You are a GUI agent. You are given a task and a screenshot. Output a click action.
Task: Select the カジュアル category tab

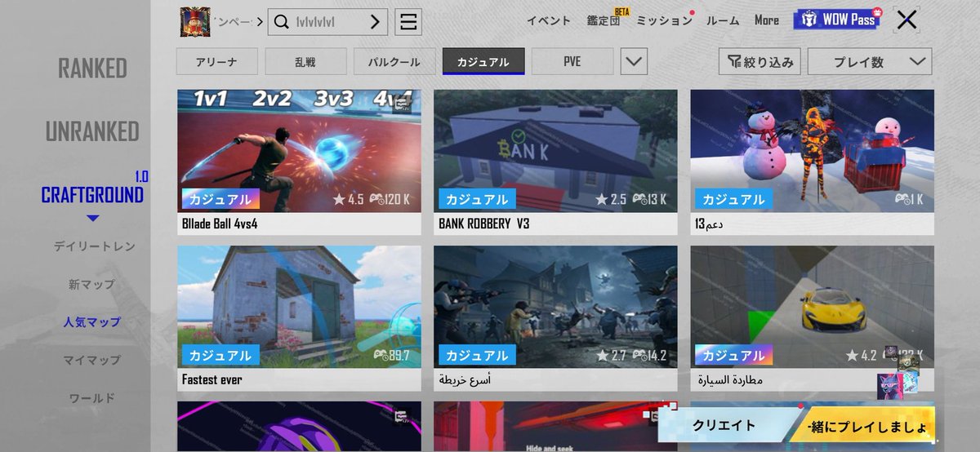(483, 62)
